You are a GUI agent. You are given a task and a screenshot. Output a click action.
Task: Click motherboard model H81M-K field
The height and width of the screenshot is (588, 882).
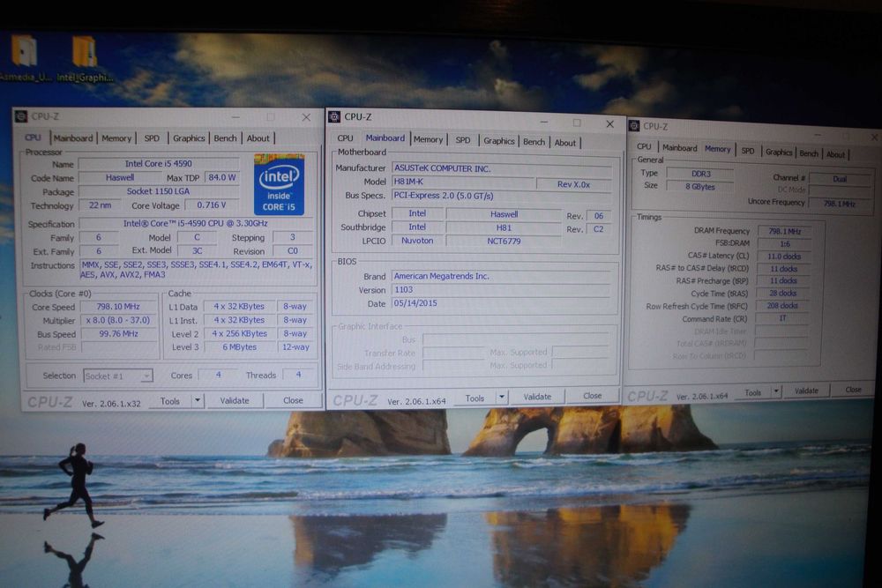462,182
